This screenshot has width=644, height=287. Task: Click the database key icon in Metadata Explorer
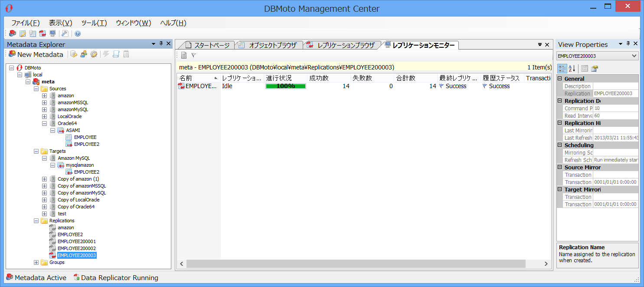pos(74,54)
